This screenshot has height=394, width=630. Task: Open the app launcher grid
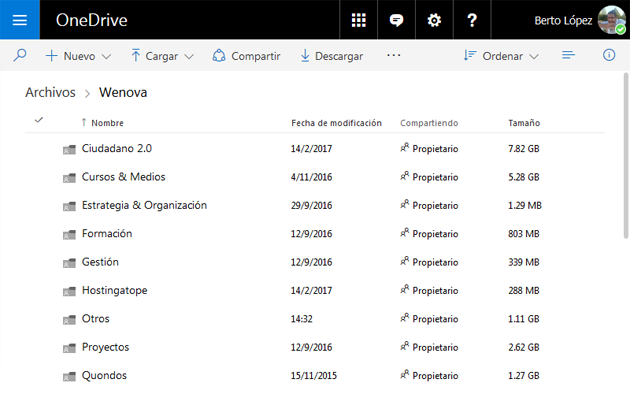[x=358, y=20]
